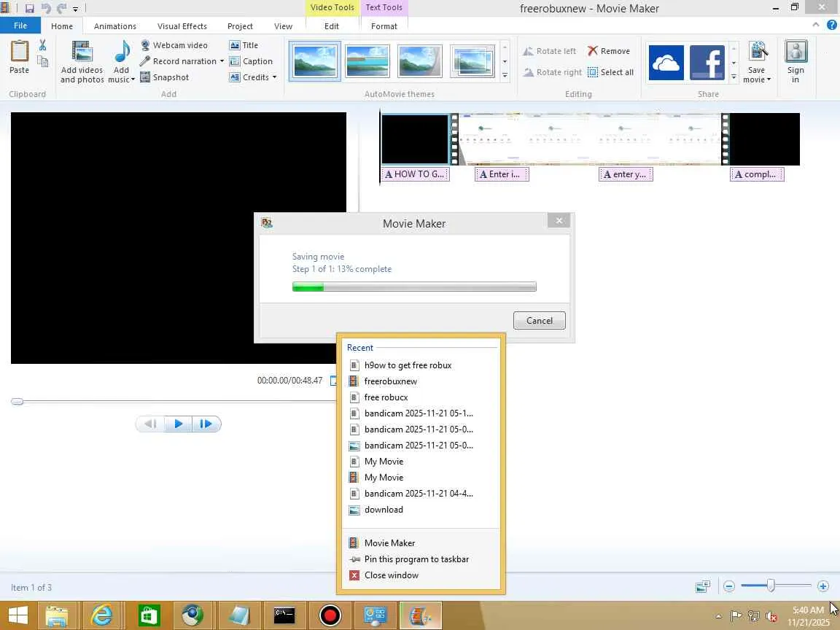Expand Record narration dropdown arrow
The width and height of the screenshot is (840, 630).
point(222,61)
